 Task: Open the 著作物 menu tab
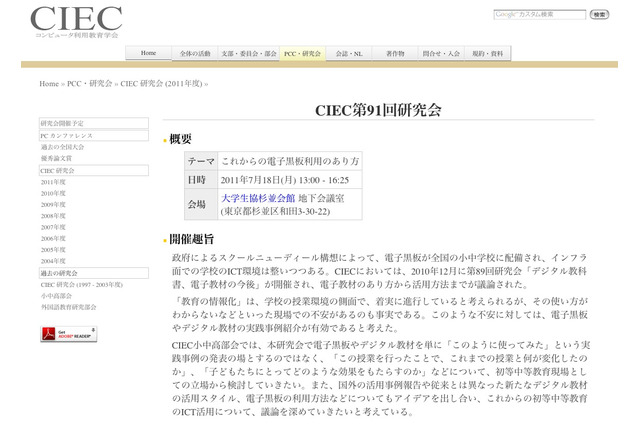tap(395, 53)
